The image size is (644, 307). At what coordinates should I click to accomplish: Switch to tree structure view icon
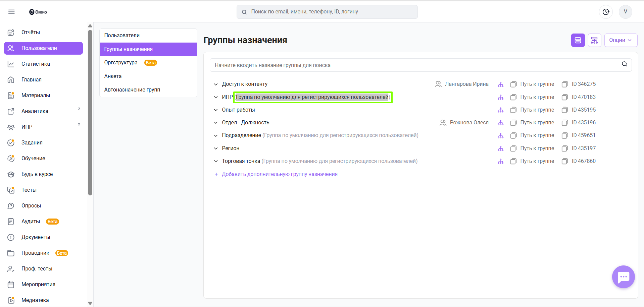tap(594, 40)
